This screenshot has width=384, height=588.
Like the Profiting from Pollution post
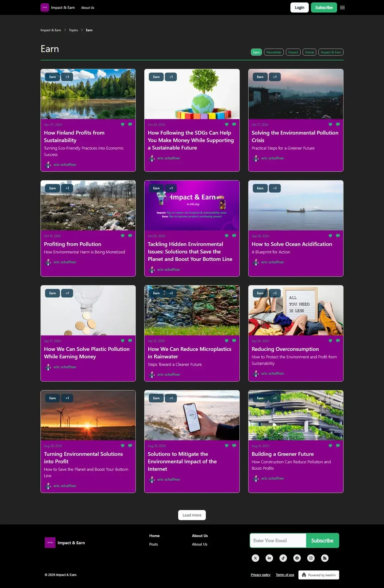(x=123, y=236)
